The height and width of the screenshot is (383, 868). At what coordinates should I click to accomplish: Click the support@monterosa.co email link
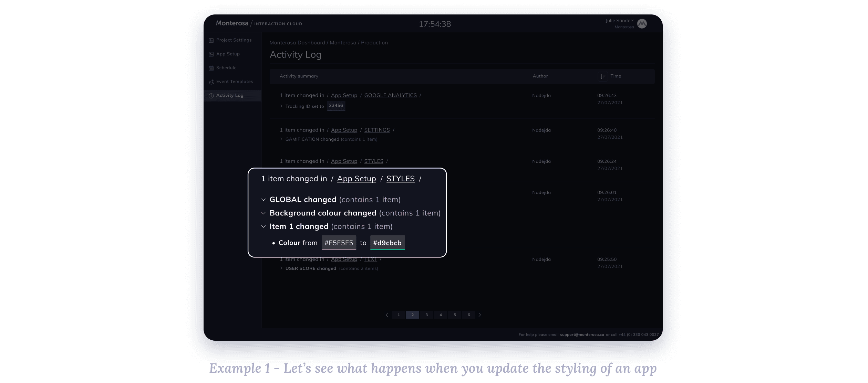pos(582,334)
